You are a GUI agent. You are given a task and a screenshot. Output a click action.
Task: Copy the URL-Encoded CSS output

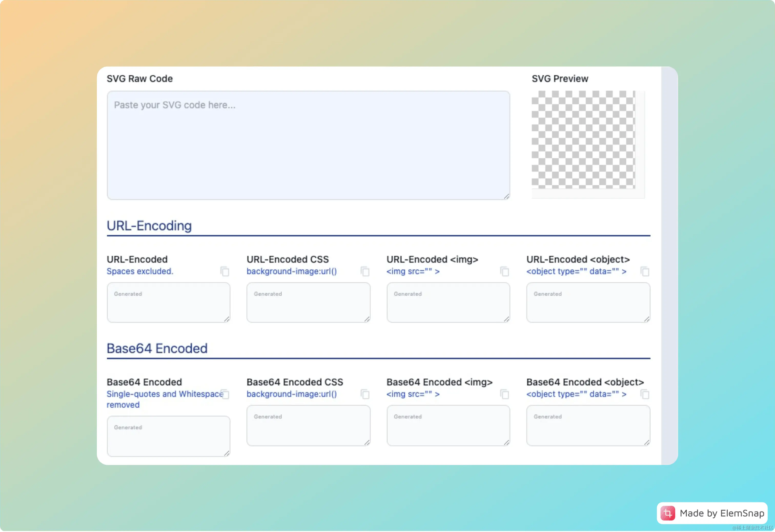365,272
